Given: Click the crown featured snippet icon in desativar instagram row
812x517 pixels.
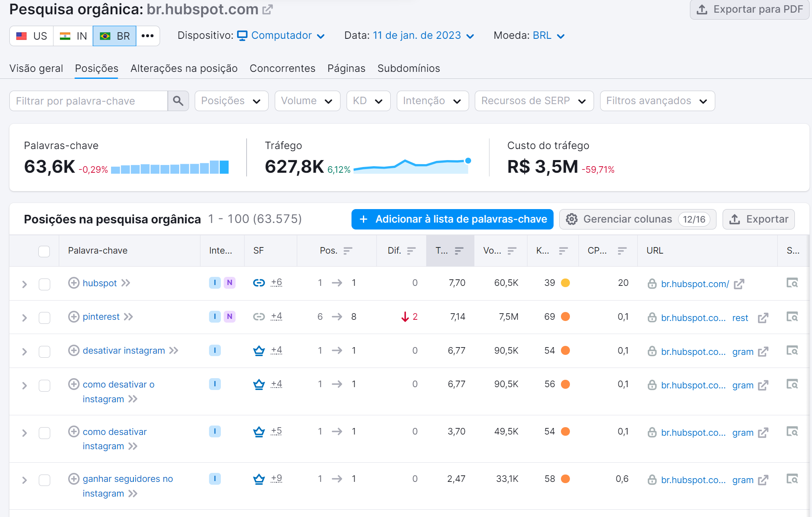Looking at the screenshot, I should 259,350.
